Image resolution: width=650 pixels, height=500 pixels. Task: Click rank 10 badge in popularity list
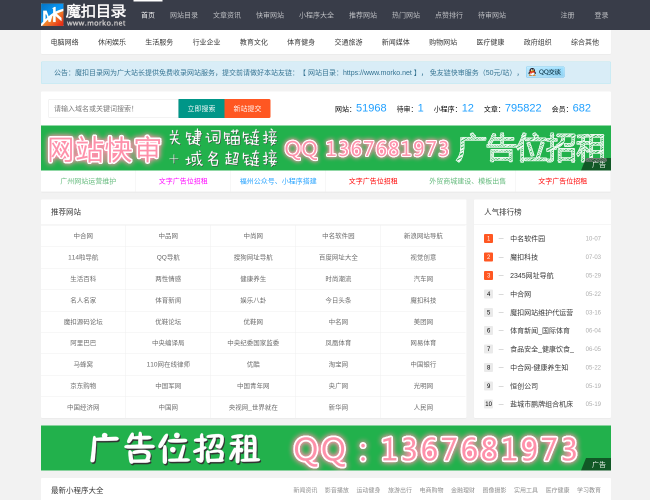(x=488, y=404)
